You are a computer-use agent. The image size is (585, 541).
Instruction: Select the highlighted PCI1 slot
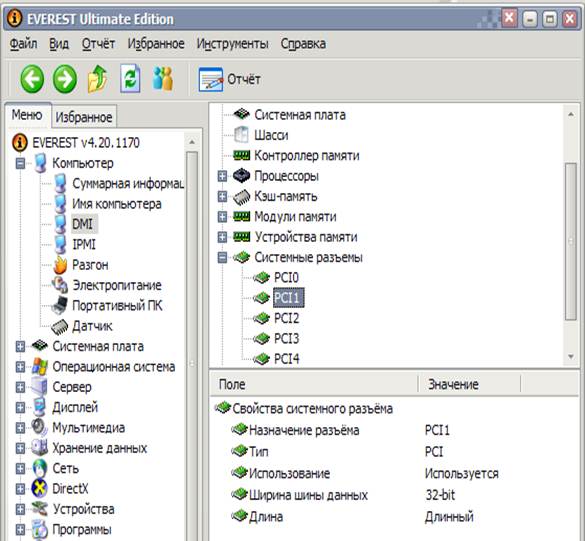point(288,298)
